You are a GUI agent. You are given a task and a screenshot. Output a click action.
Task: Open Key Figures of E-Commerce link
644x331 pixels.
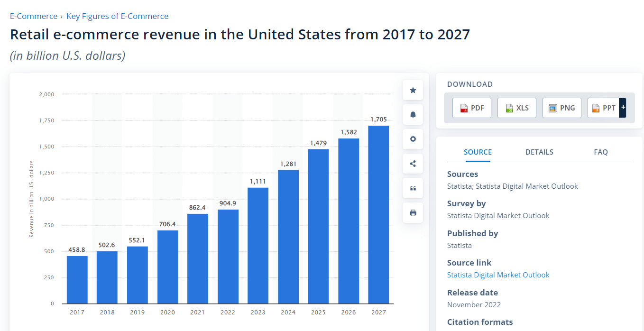point(117,16)
